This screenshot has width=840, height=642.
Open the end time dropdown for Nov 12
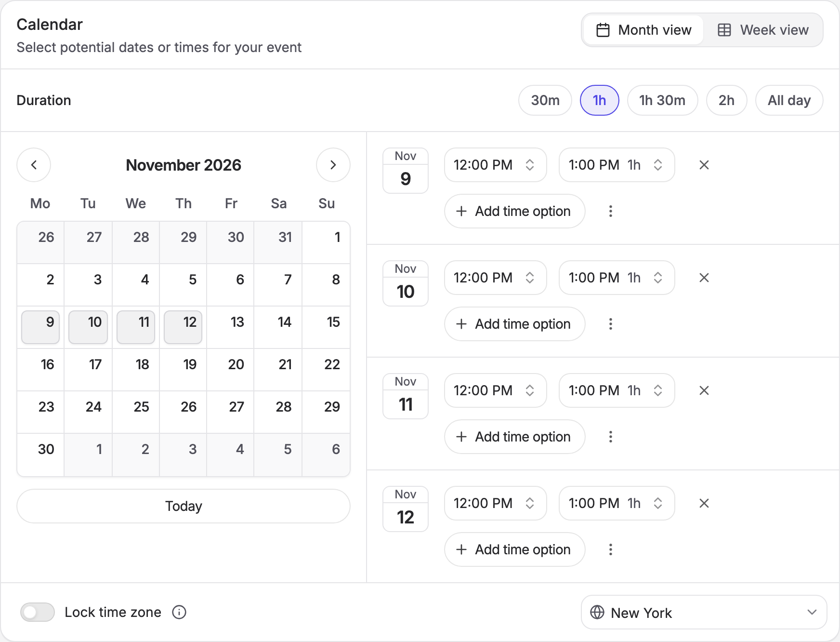[617, 503]
